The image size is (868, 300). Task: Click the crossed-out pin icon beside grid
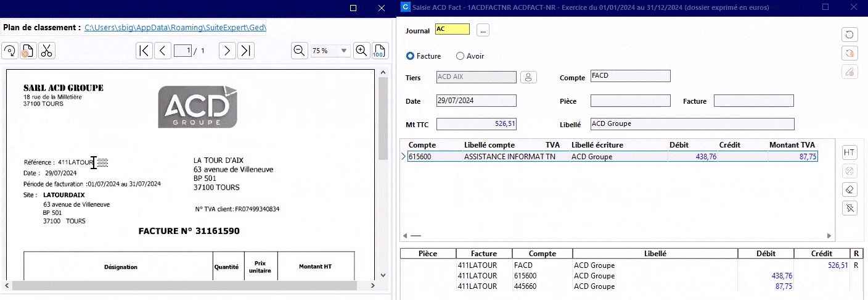[850, 207]
